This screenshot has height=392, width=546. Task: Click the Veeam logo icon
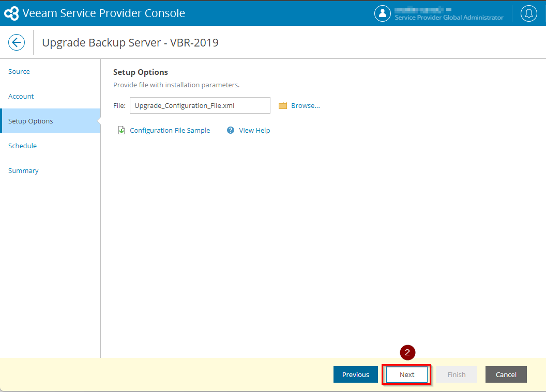point(11,13)
